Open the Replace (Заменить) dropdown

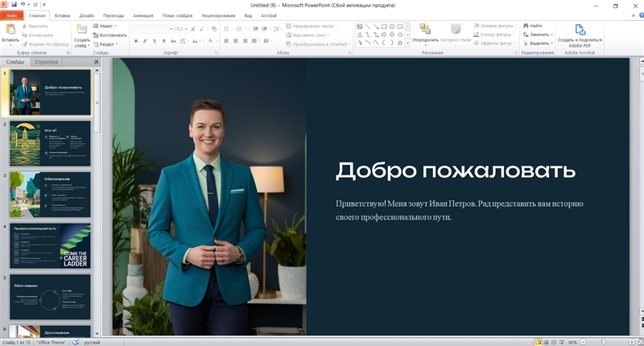(538, 35)
